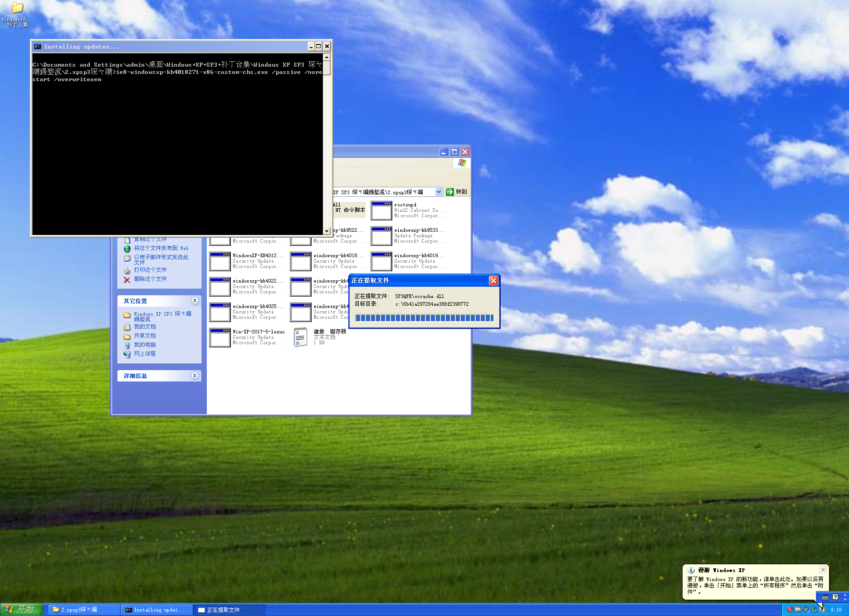Click 以电子邮件形式发送此文件 link
The height and width of the screenshot is (616, 849).
[161, 259]
